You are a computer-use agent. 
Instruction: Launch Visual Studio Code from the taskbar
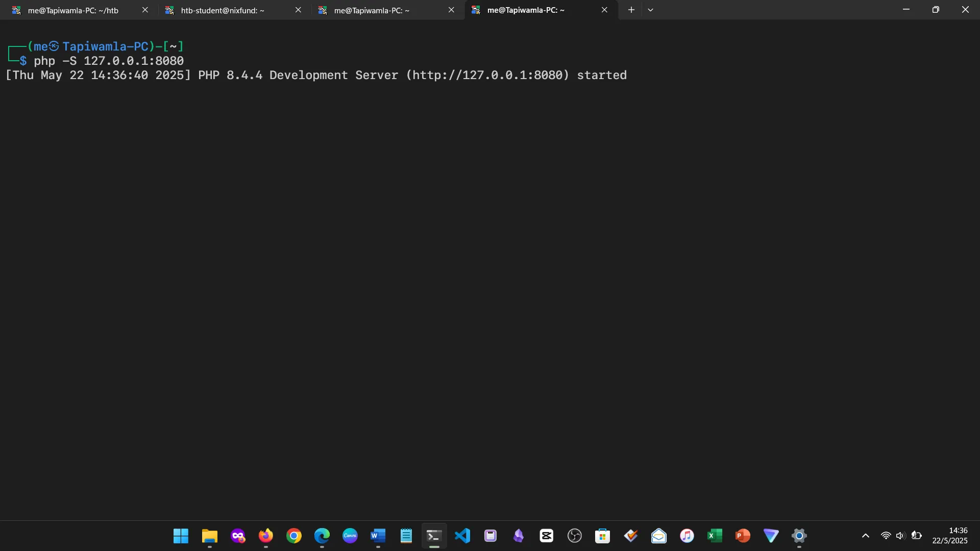pyautogui.click(x=462, y=536)
